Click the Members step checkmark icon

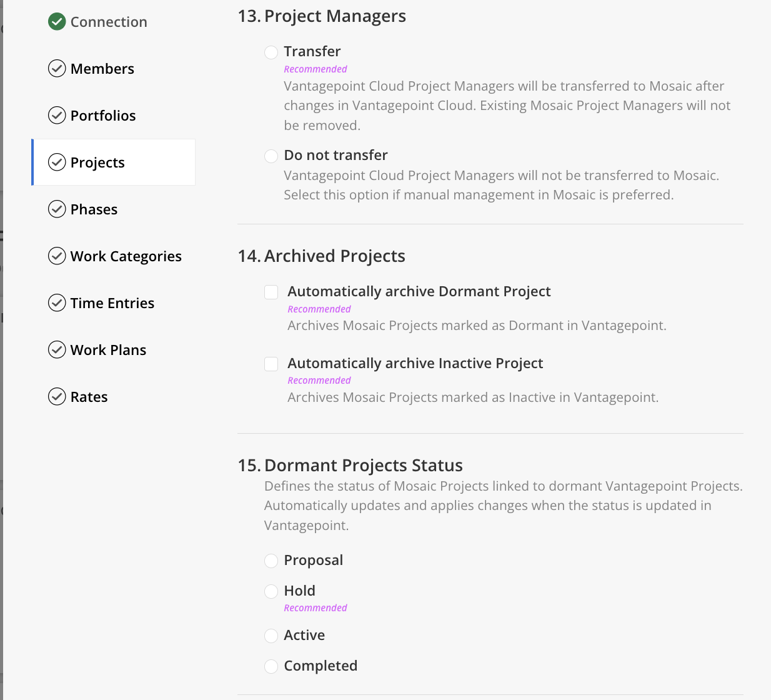pos(57,69)
